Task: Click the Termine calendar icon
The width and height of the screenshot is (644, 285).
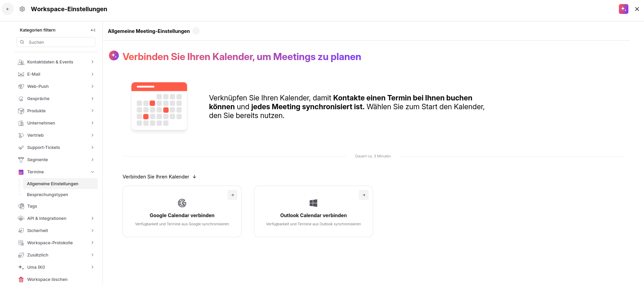Action: pos(21,172)
